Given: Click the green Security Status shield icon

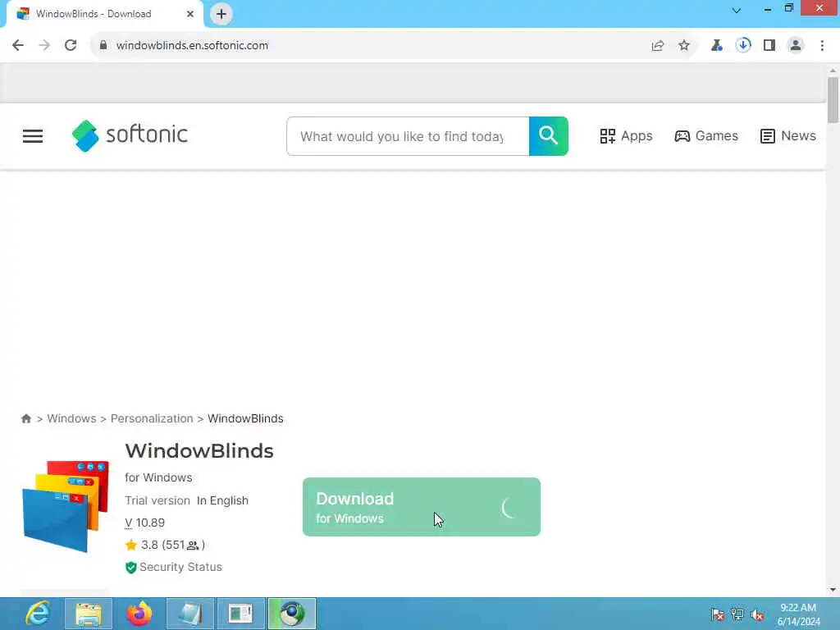Looking at the screenshot, I should (130, 568).
